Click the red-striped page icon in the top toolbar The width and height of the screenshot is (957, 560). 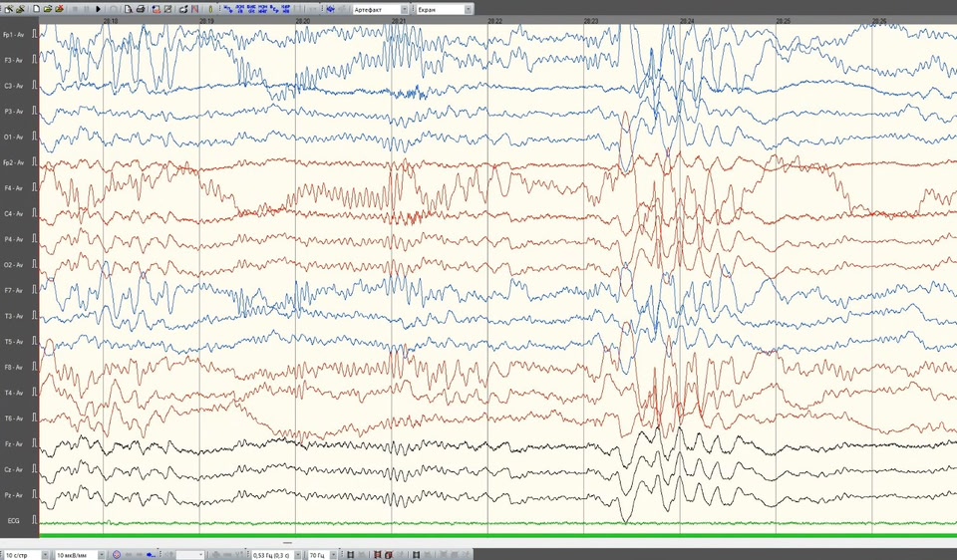194,9
